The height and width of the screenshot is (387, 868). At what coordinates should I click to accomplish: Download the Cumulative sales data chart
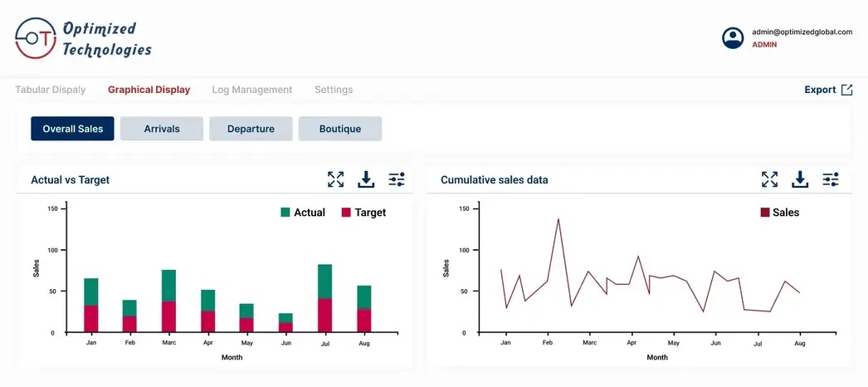point(800,179)
